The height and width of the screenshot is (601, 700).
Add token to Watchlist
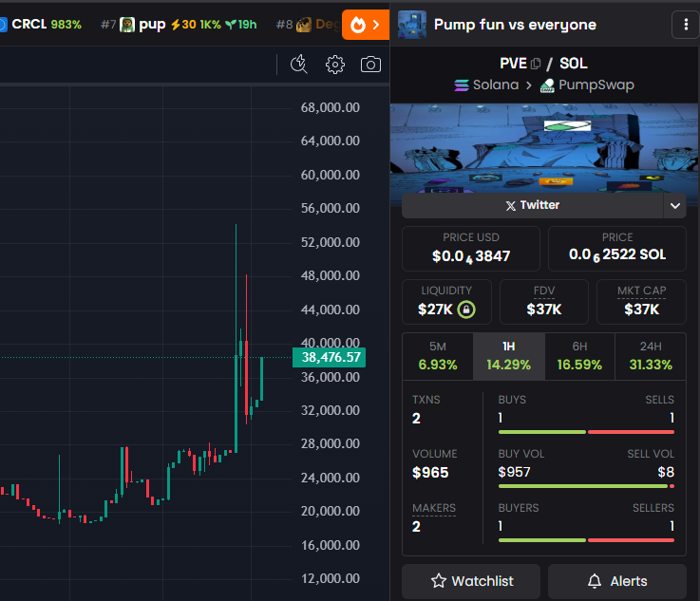[x=471, y=581]
